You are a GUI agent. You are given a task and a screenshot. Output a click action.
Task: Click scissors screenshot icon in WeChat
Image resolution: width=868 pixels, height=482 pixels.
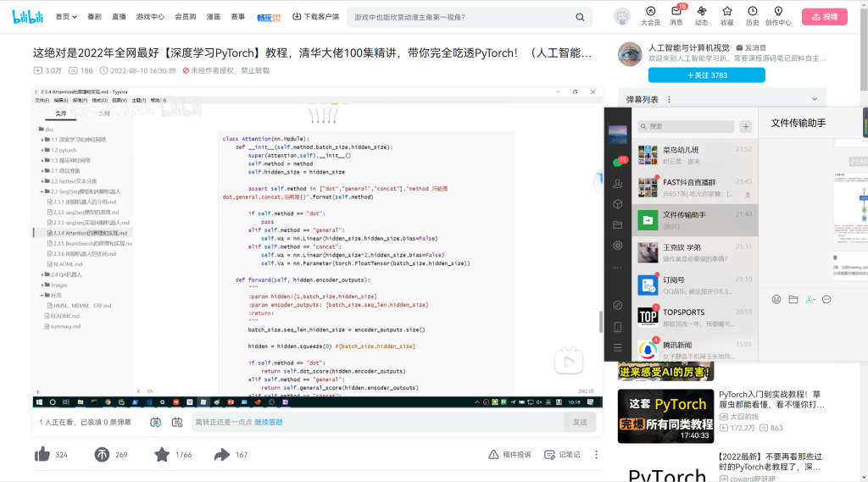(x=810, y=299)
